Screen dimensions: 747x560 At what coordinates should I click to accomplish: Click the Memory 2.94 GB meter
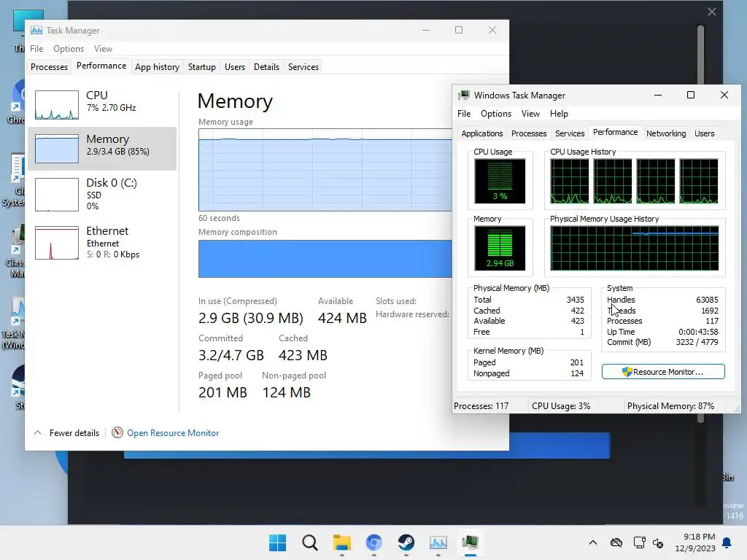click(x=500, y=248)
